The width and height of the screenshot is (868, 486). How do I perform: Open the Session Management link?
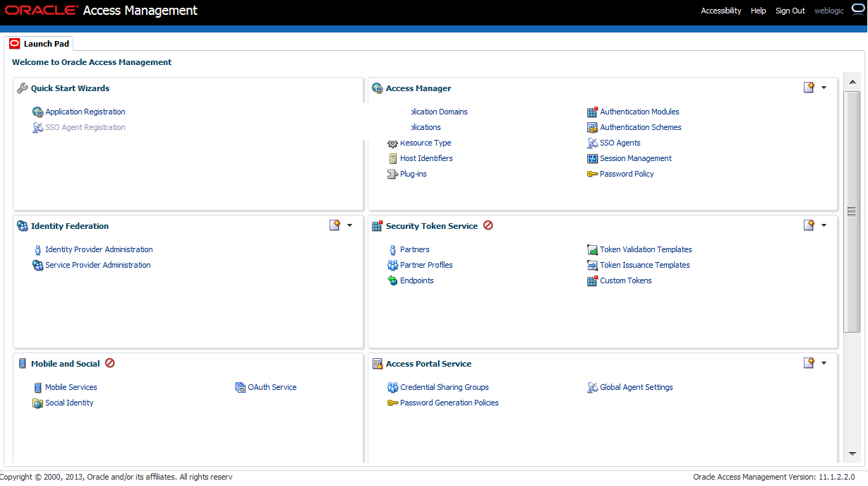click(636, 159)
